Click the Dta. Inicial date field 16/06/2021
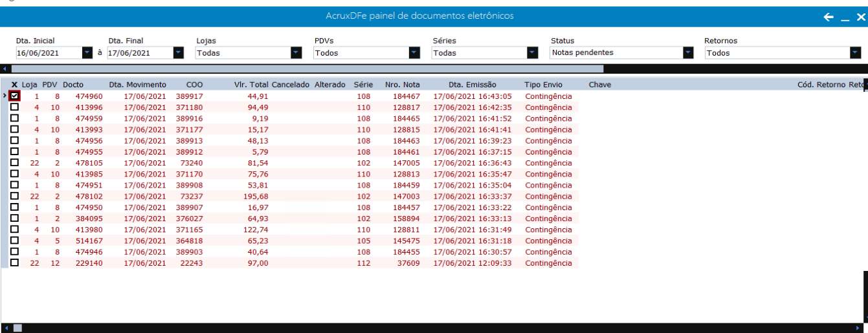This screenshot has width=868, height=333. (x=49, y=53)
